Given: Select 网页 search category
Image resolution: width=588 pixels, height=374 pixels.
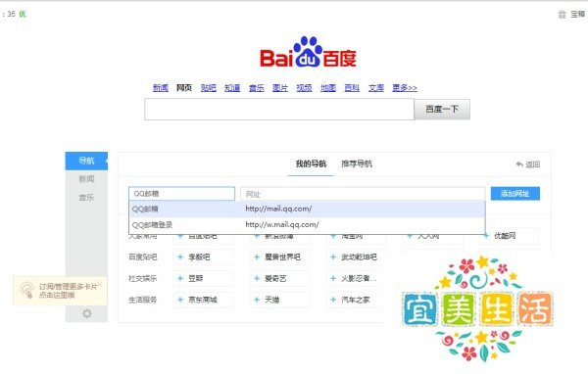Looking at the screenshot, I should (184, 88).
